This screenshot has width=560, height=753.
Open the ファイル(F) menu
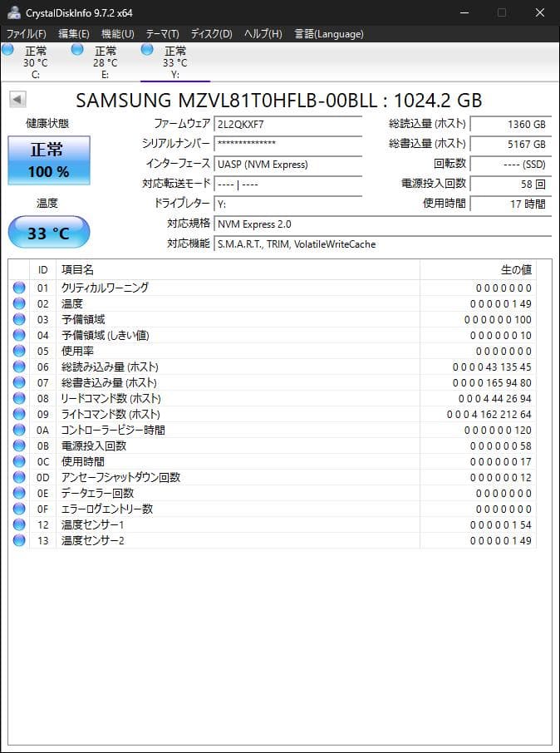point(26,33)
